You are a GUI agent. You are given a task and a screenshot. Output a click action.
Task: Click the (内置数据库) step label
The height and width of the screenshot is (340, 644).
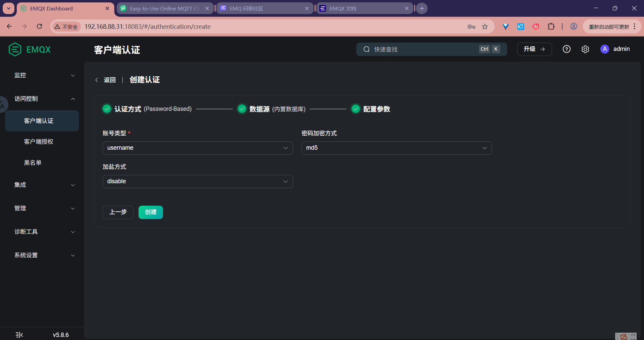pos(289,109)
